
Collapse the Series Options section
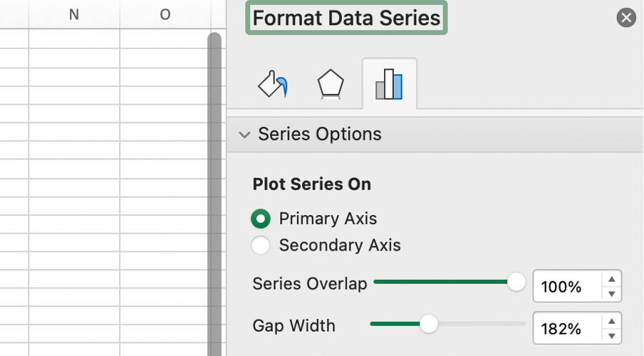coord(244,135)
